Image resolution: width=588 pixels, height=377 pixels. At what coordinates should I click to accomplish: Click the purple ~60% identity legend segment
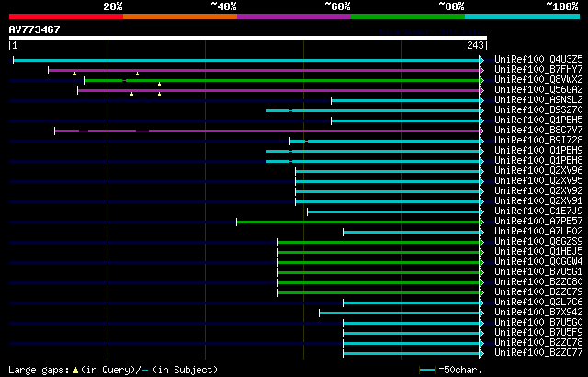pos(294,17)
